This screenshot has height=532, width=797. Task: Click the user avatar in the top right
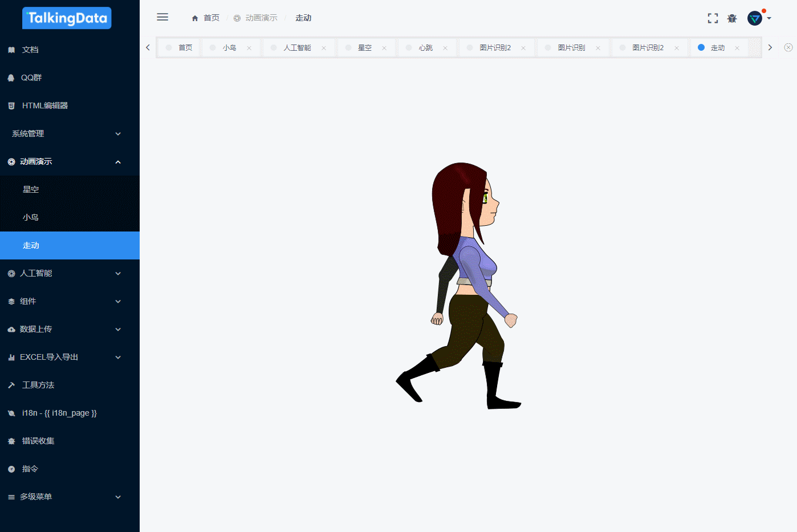[754, 18]
